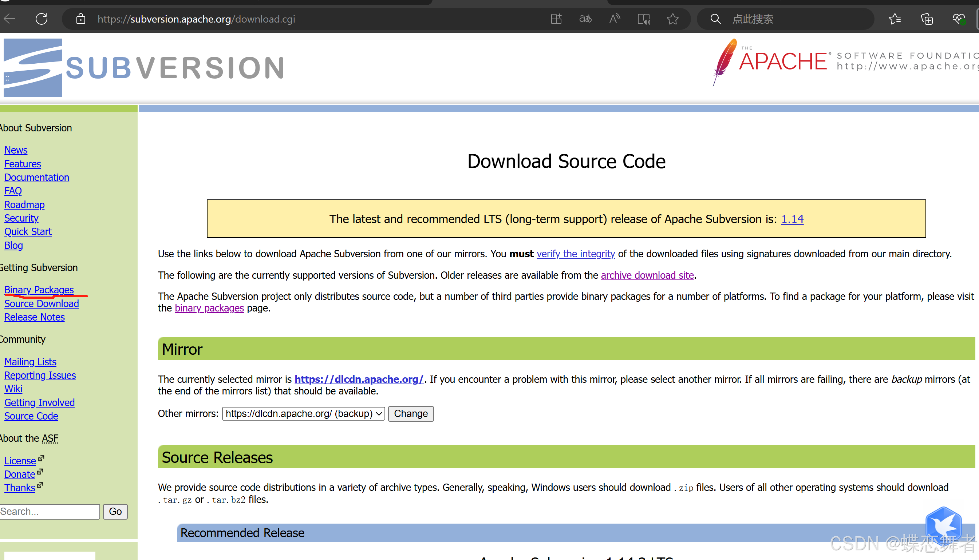Open the immersive reader icon
The image size is (979, 560).
pos(644,19)
